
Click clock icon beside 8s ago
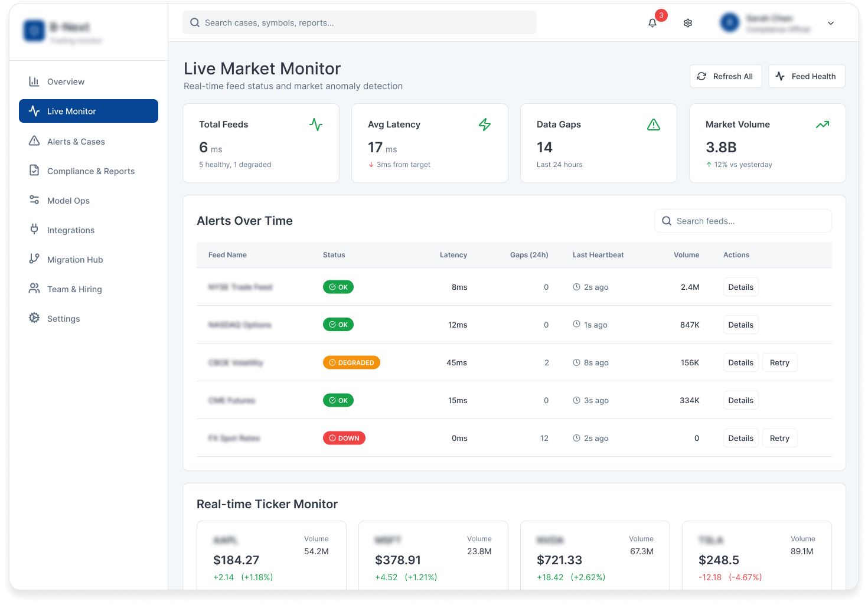coord(576,362)
